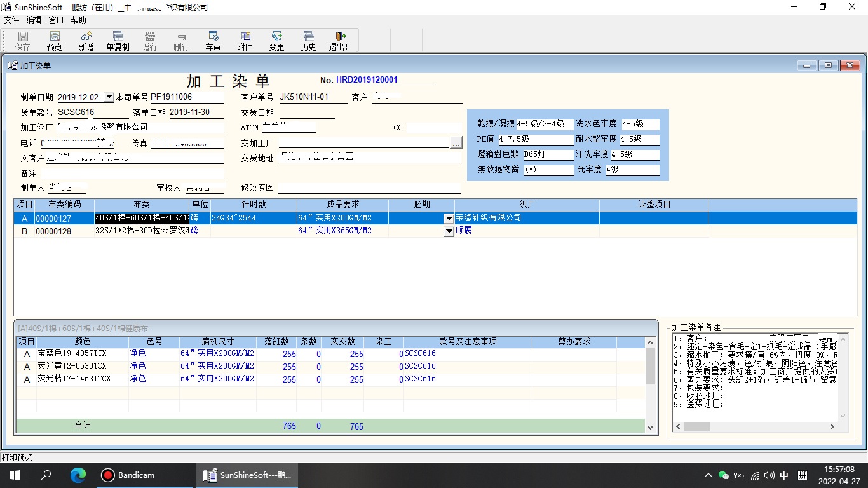
Task: Click the 24G34"2544 needle count cell
Action: pyautogui.click(x=254, y=218)
